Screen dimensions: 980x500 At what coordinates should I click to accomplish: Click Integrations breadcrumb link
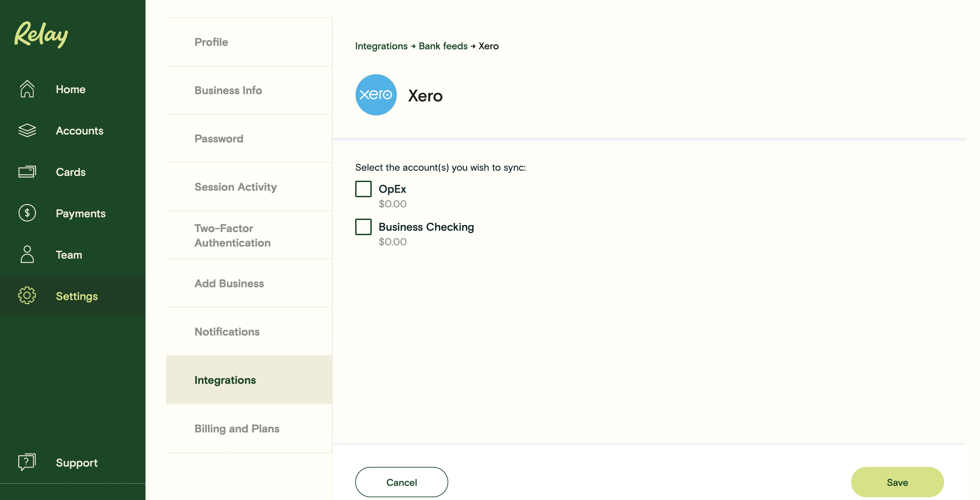(x=381, y=46)
